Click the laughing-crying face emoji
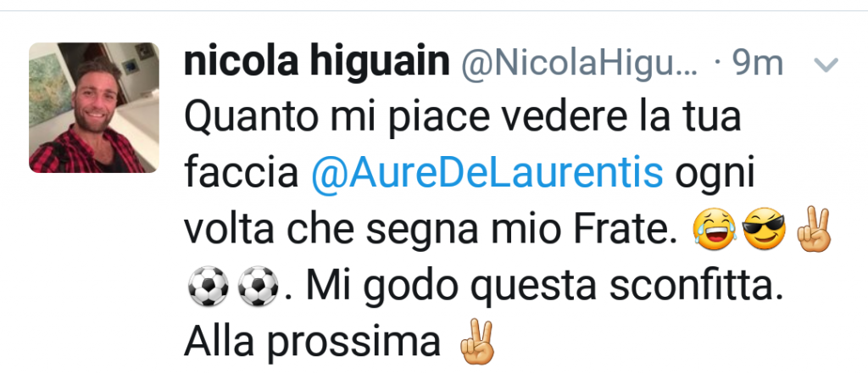The image size is (868, 374). tap(714, 229)
